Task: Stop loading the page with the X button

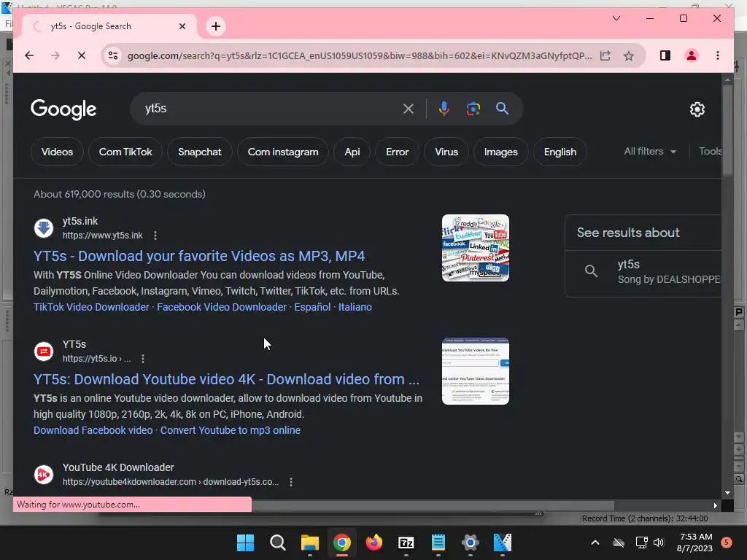Action: pos(82,55)
